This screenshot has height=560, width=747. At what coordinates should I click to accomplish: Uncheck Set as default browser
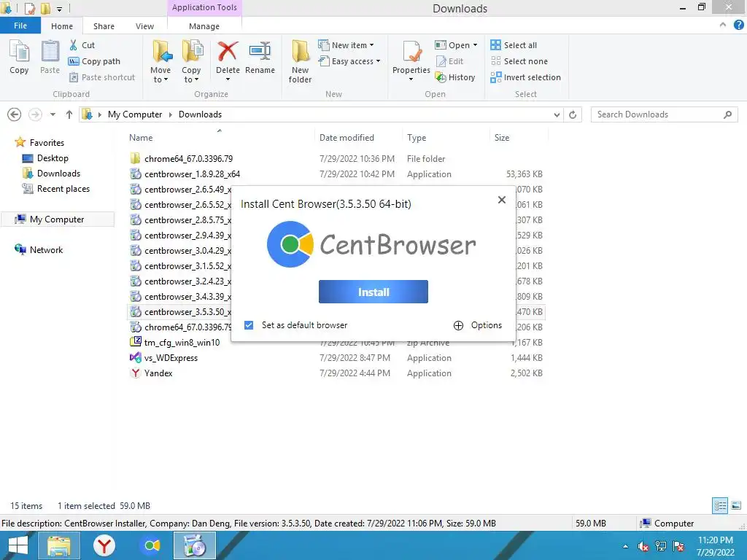[x=249, y=325]
